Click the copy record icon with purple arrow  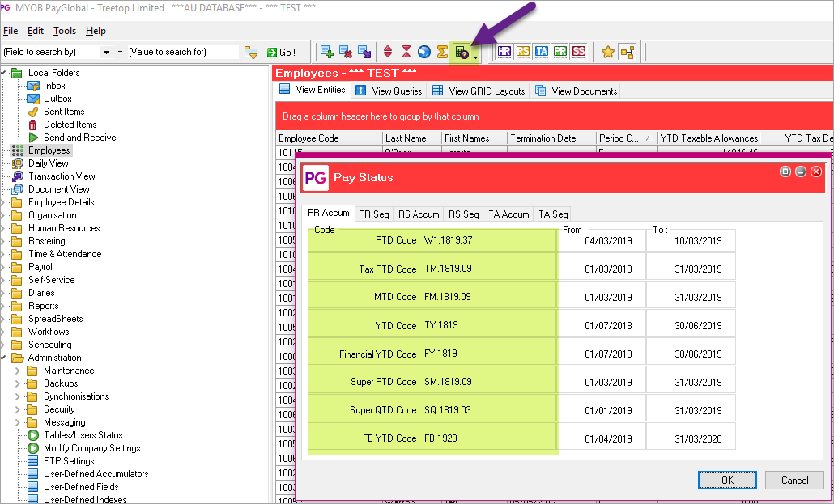[364, 52]
